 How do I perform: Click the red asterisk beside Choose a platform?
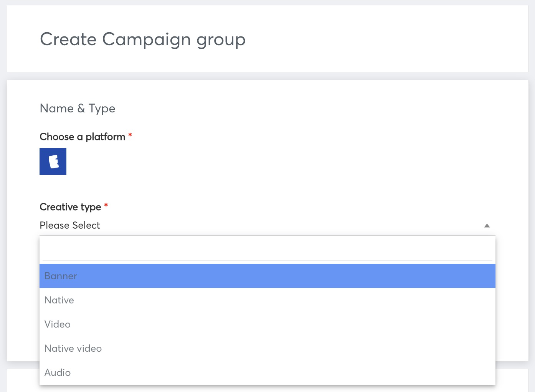[130, 135]
